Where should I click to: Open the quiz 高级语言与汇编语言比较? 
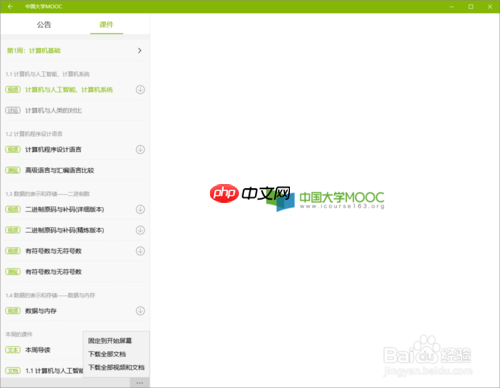60,170
